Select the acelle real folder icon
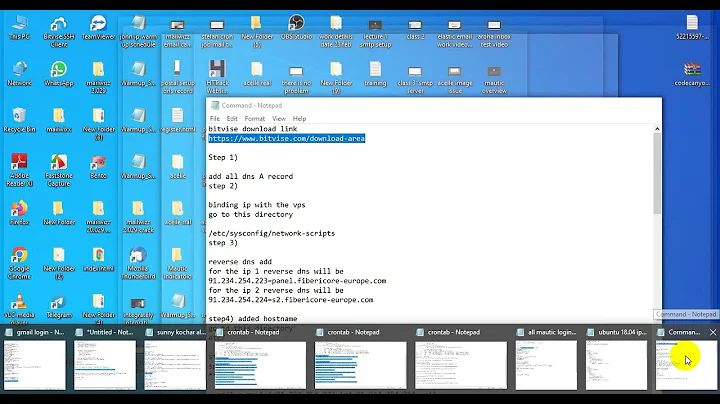 pyautogui.click(x=257, y=74)
